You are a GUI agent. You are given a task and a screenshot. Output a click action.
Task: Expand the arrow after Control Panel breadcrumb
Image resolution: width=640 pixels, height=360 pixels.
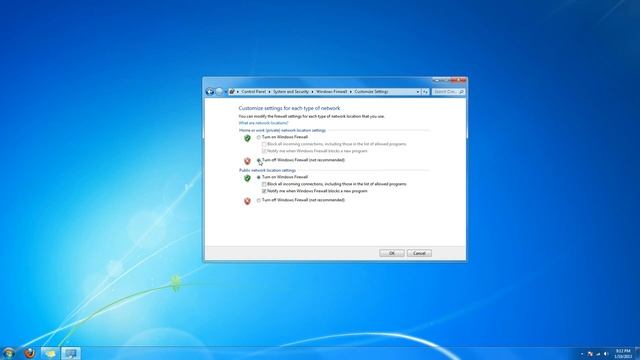tap(269, 92)
